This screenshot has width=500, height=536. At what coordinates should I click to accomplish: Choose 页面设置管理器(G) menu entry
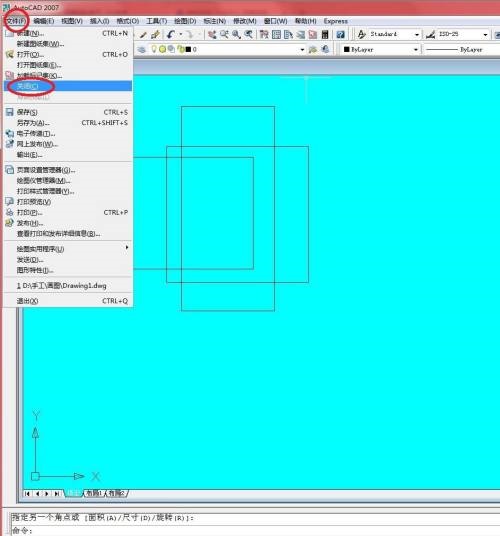[x=68, y=170]
